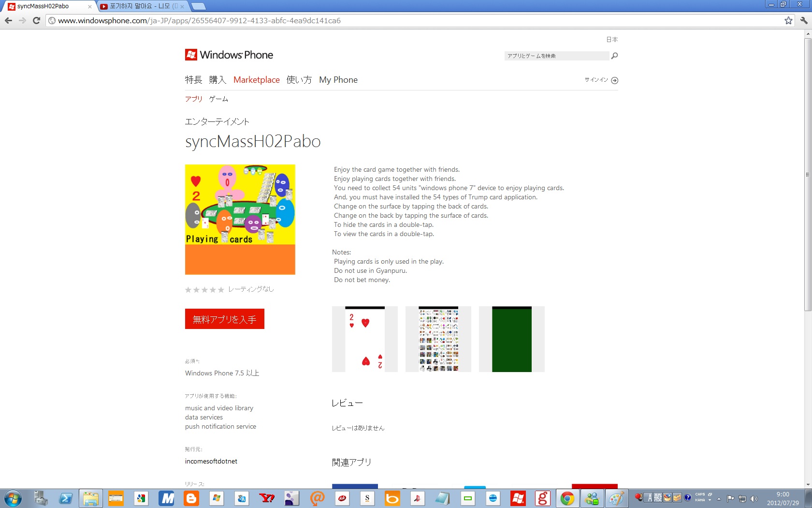Click the サインイン link
The image size is (812, 508).
coord(596,80)
